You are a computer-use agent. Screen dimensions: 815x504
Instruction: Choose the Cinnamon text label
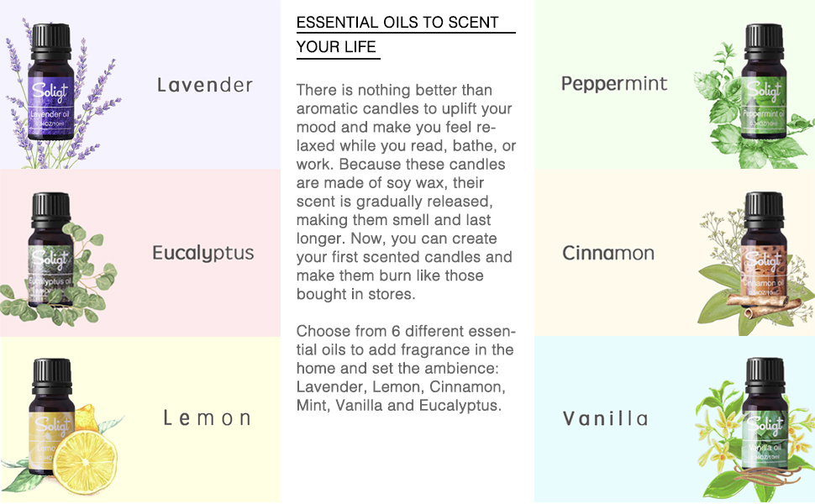[x=608, y=253]
